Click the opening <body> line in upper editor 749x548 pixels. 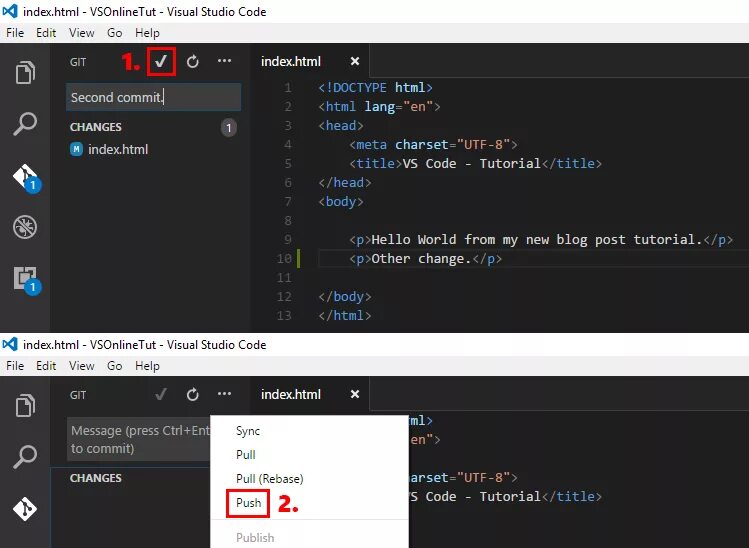[341, 202]
